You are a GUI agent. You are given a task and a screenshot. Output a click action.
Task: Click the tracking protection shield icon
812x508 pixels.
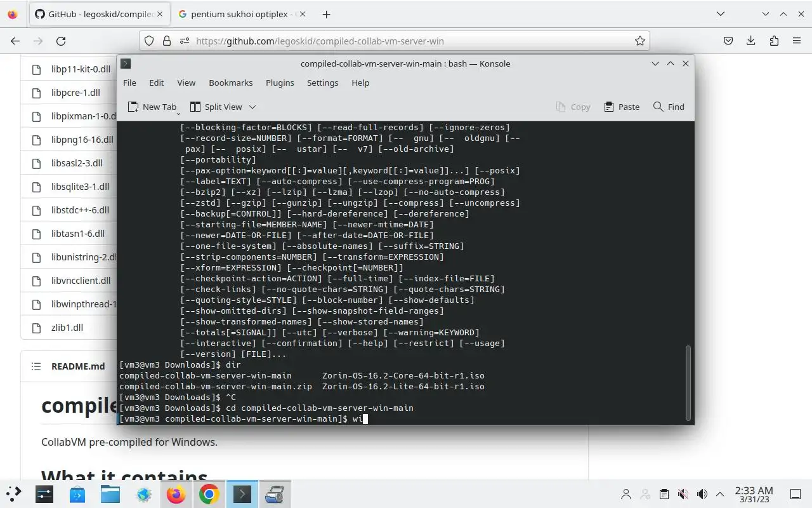(149, 41)
